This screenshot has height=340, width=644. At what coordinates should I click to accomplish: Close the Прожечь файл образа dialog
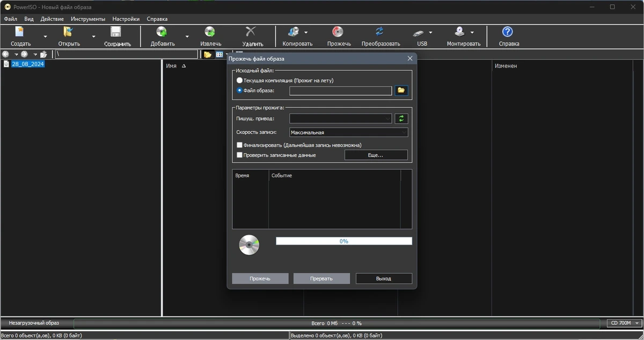pos(410,59)
